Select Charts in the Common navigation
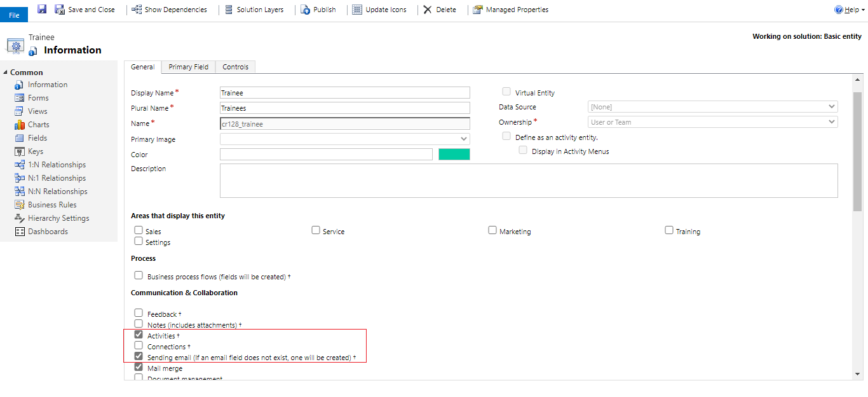 38,124
